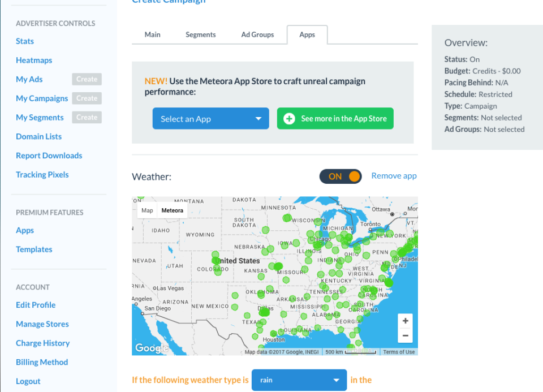Click 'Status: On' in Overview
This screenshot has width=543, height=392.
(x=462, y=59)
